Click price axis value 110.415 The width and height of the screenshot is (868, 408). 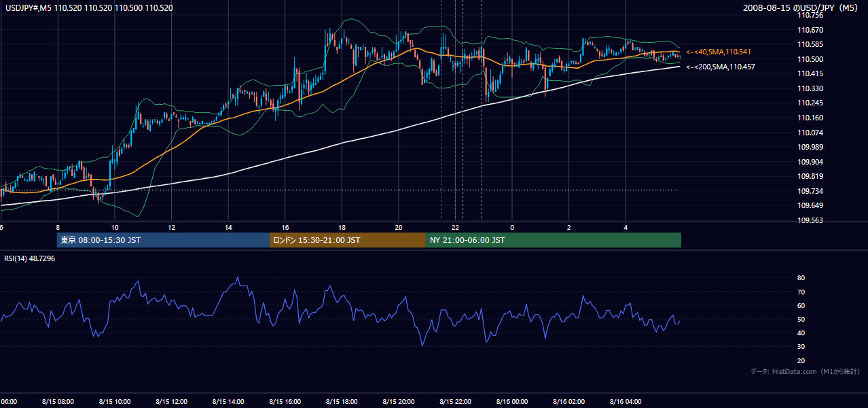tap(810, 73)
